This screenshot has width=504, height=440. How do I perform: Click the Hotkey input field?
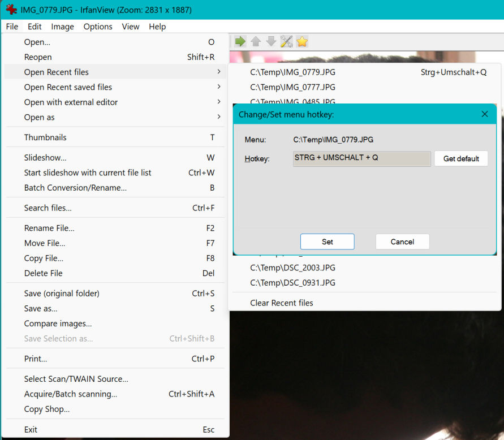(361, 158)
